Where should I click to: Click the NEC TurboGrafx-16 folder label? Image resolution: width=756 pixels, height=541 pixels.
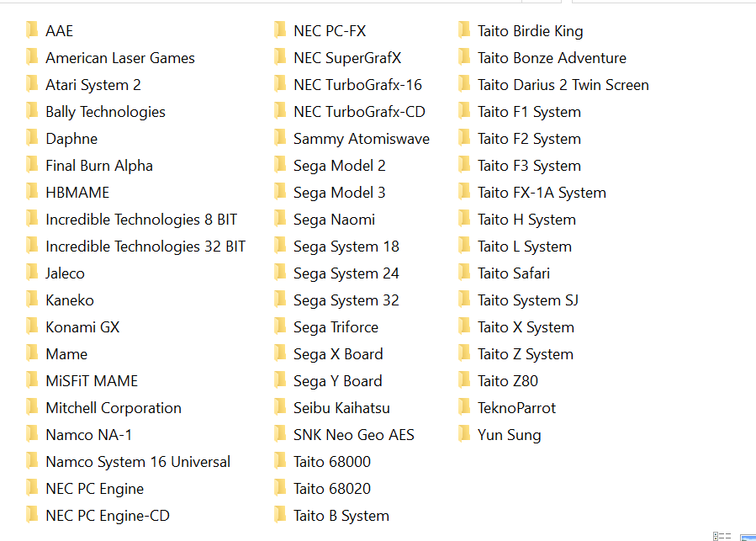tap(357, 85)
